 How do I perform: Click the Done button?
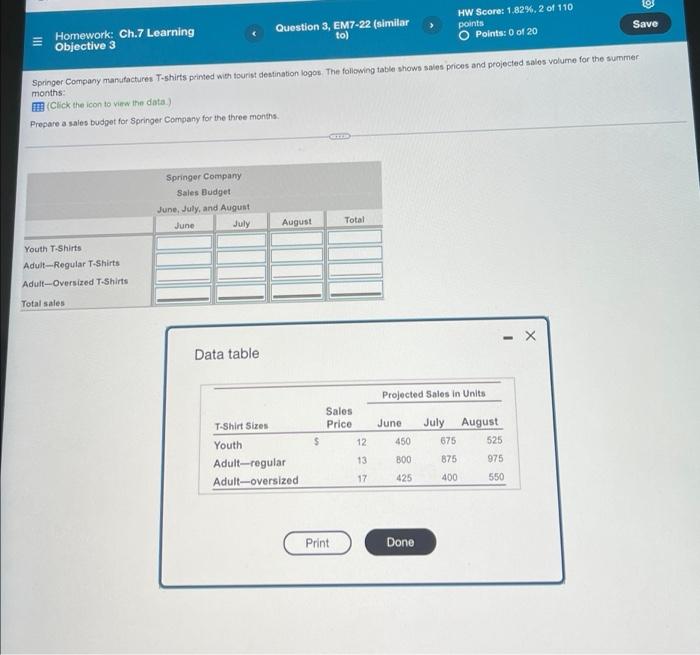pyautogui.click(x=400, y=542)
